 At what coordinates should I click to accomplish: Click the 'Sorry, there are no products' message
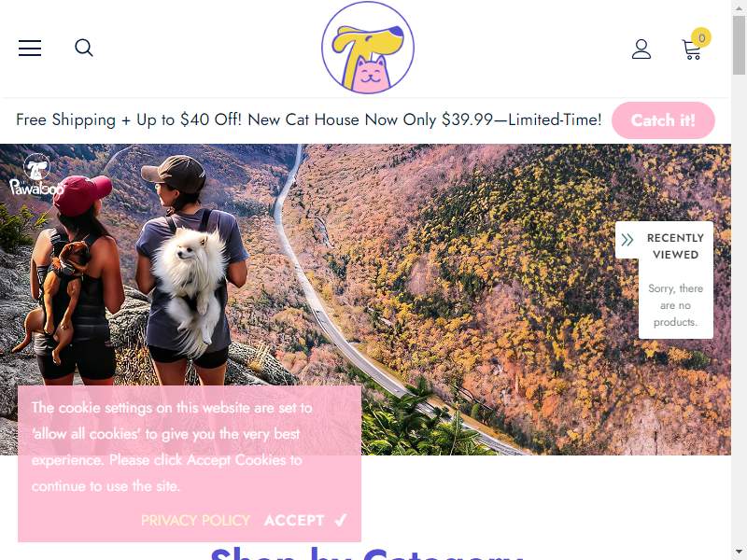[x=675, y=305]
